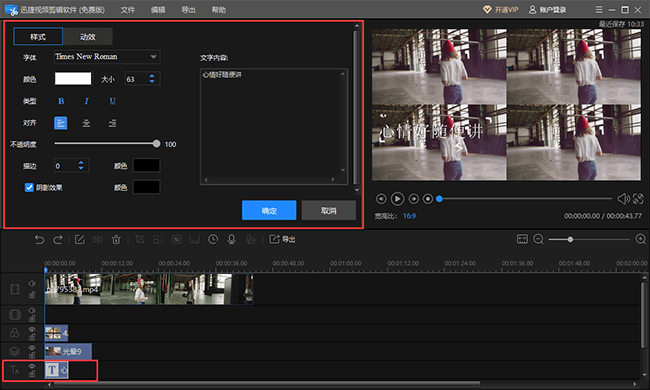Mute the second video track
The image size is (650, 390).
32,310
